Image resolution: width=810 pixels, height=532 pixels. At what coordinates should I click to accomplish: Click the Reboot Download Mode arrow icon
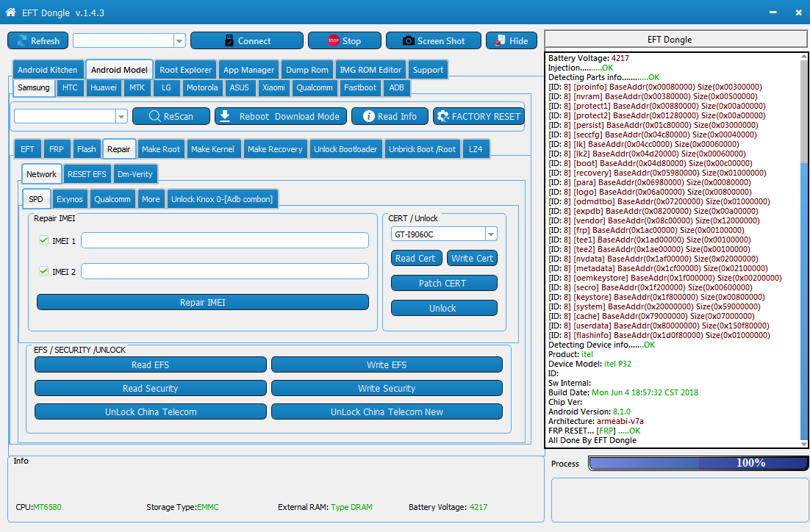pyautogui.click(x=225, y=115)
